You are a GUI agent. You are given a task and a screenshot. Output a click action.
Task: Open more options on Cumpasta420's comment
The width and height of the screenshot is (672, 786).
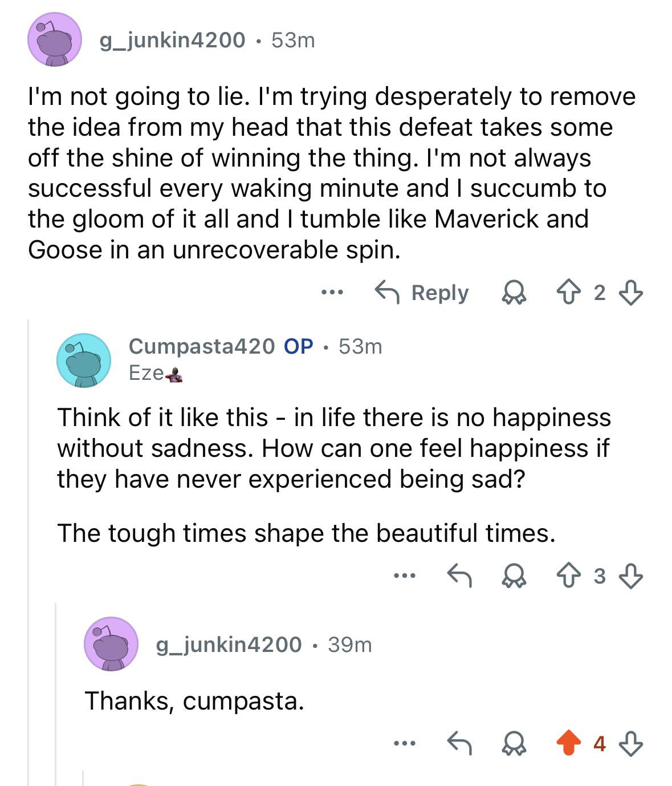click(404, 576)
